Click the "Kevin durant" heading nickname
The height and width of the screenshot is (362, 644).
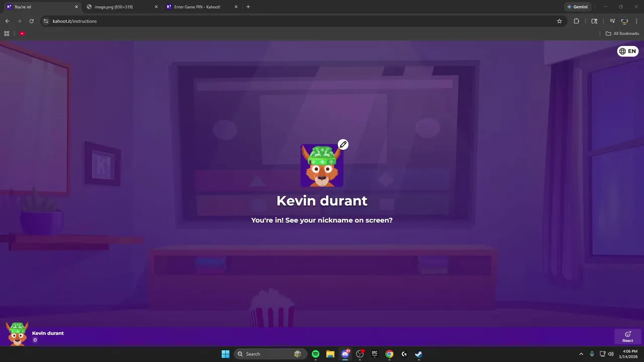click(x=322, y=201)
